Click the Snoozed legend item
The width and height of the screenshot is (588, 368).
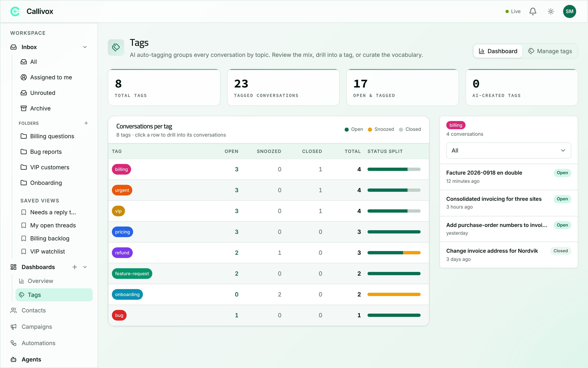pos(381,129)
